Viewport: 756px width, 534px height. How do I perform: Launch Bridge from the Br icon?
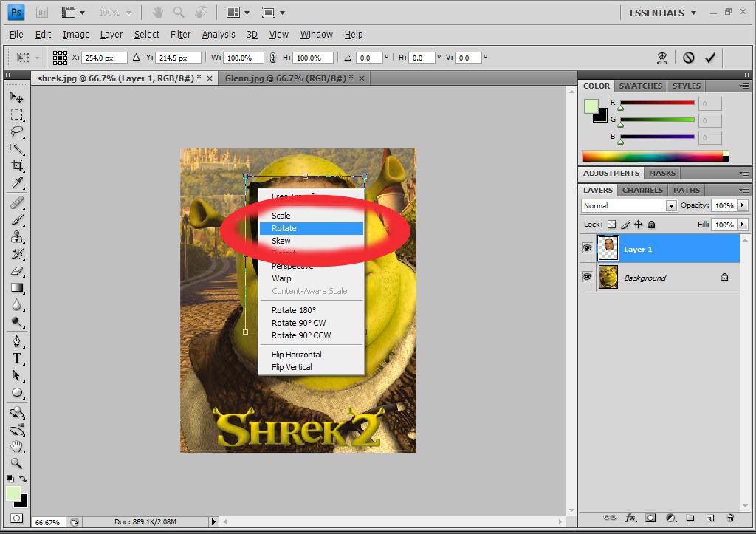42,13
